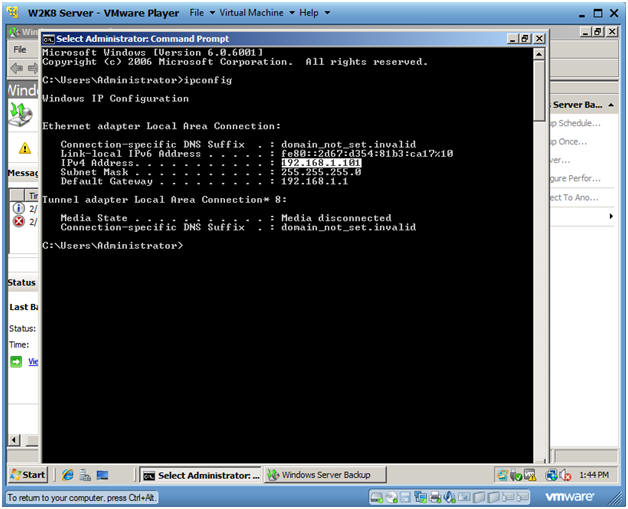Launch Internet Explorer from Quick Launch
This screenshot has height=509, width=628.
pyautogui.click(x=68, y=475)
